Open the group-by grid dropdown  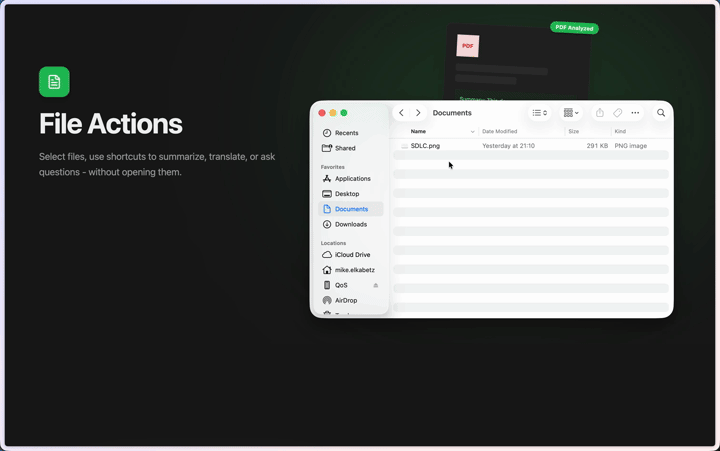pos(571,113)
